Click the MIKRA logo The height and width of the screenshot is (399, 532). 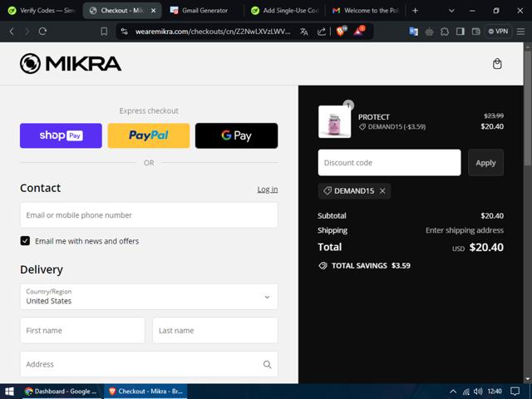71,63
